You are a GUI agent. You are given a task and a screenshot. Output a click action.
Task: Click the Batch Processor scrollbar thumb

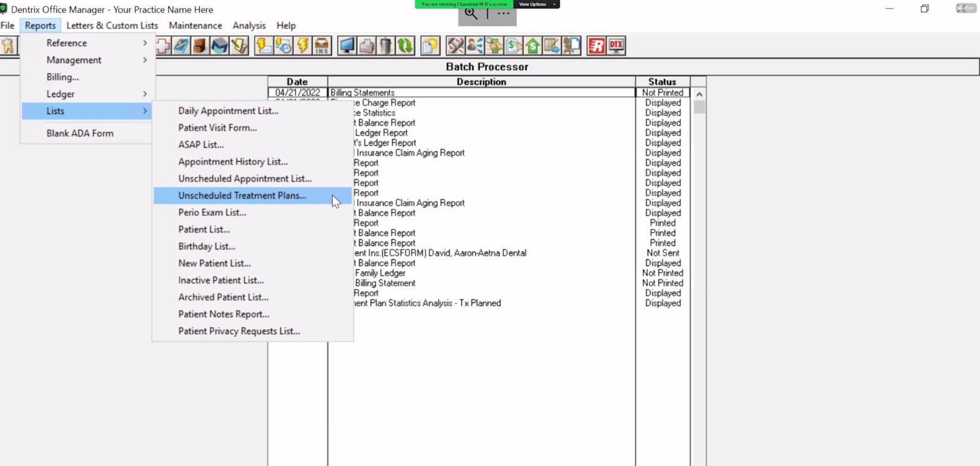(x=699, y=107)
